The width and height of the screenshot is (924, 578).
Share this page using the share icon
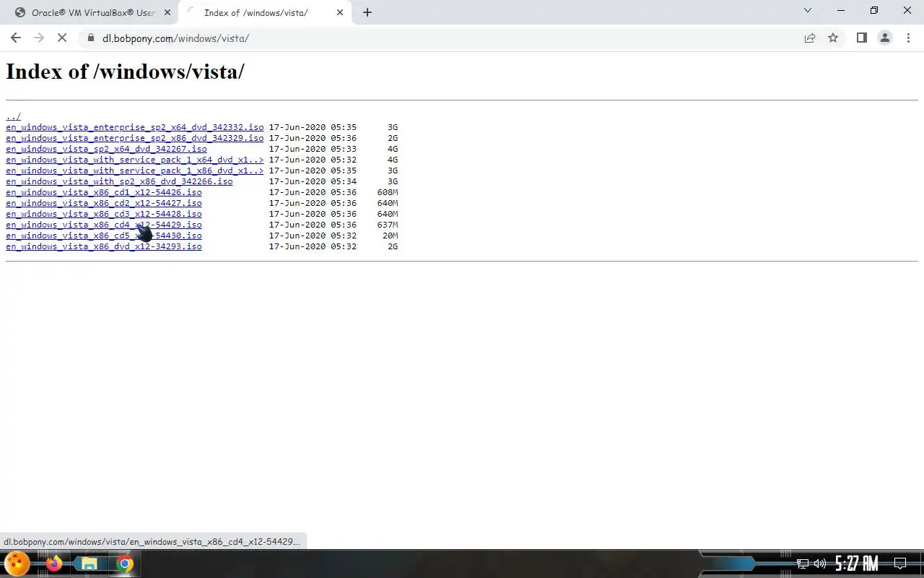point(810,38)
